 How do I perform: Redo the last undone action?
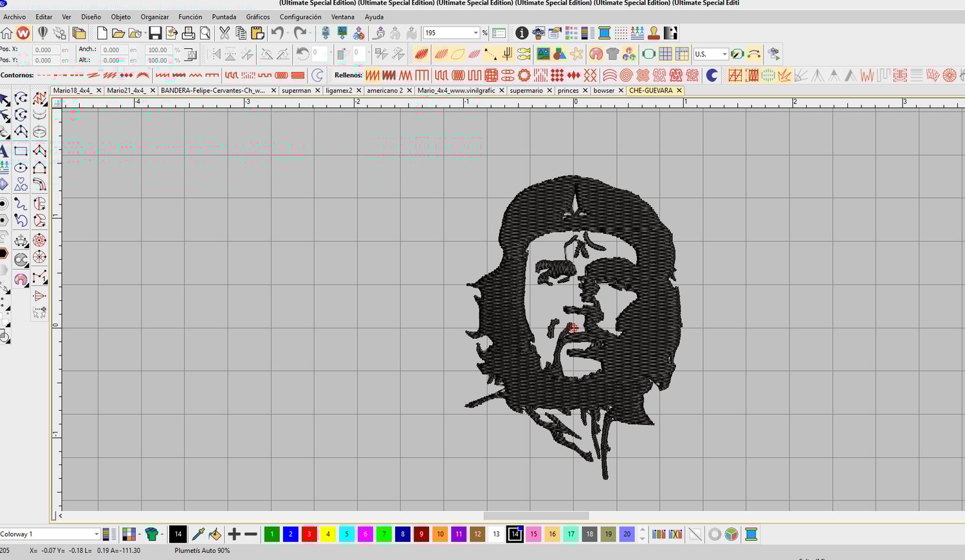pos(300,33)
